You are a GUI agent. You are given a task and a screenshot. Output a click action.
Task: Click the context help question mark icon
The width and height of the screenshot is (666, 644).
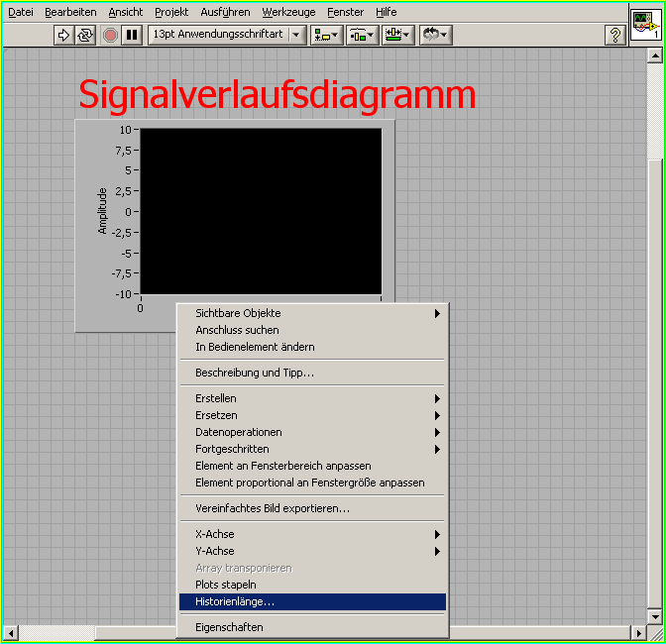pos(615,35)
